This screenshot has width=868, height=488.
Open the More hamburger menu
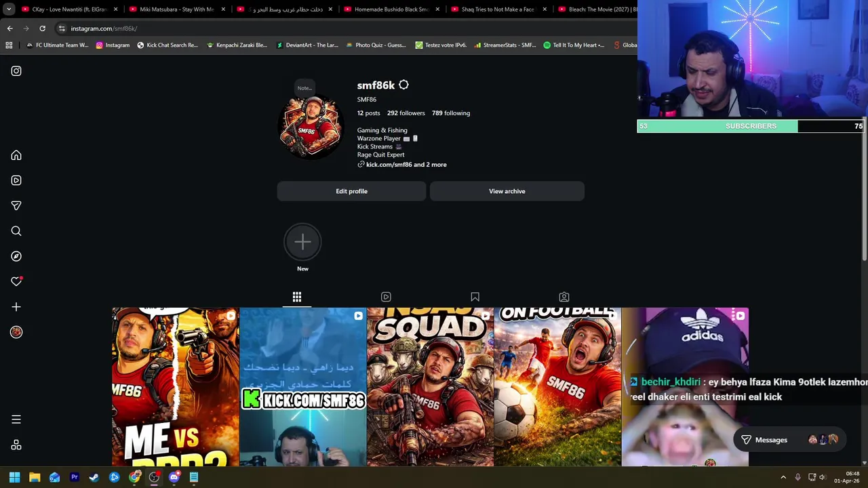pos(16,420)
